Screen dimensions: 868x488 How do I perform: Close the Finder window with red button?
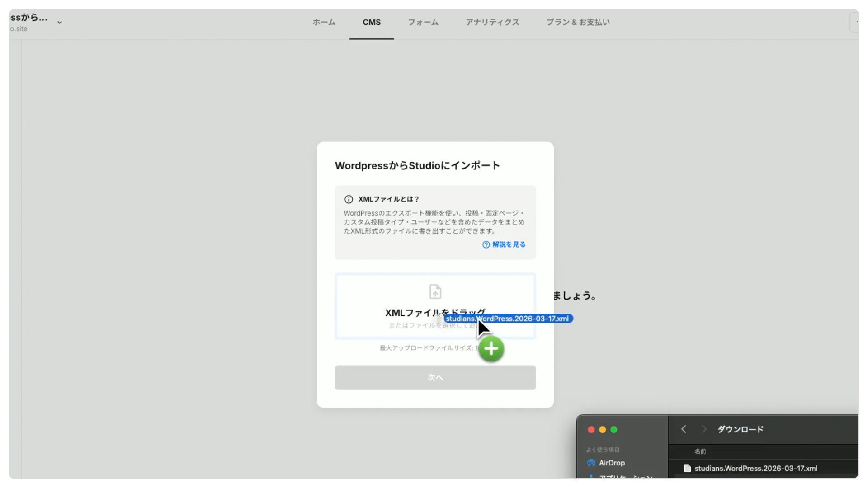591,430
